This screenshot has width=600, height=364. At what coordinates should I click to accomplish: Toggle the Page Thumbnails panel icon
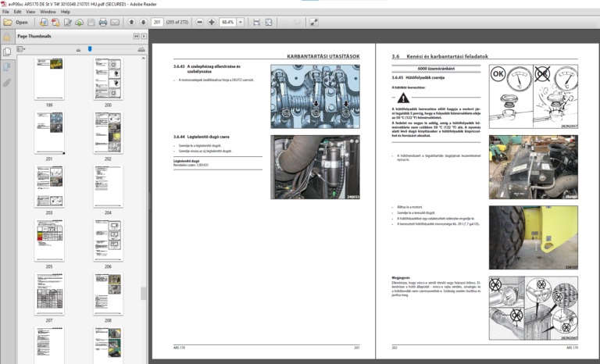pos(7,52)
